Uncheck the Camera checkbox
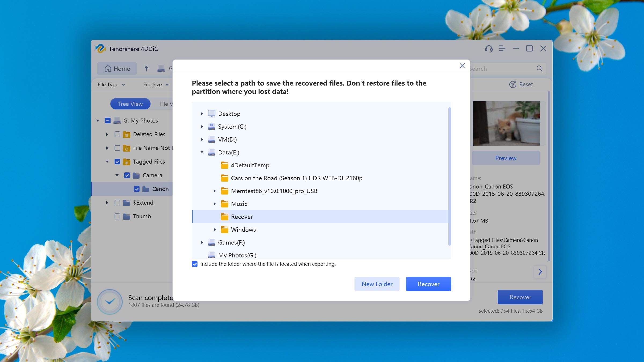644x362 pixels. click(127, 175)
